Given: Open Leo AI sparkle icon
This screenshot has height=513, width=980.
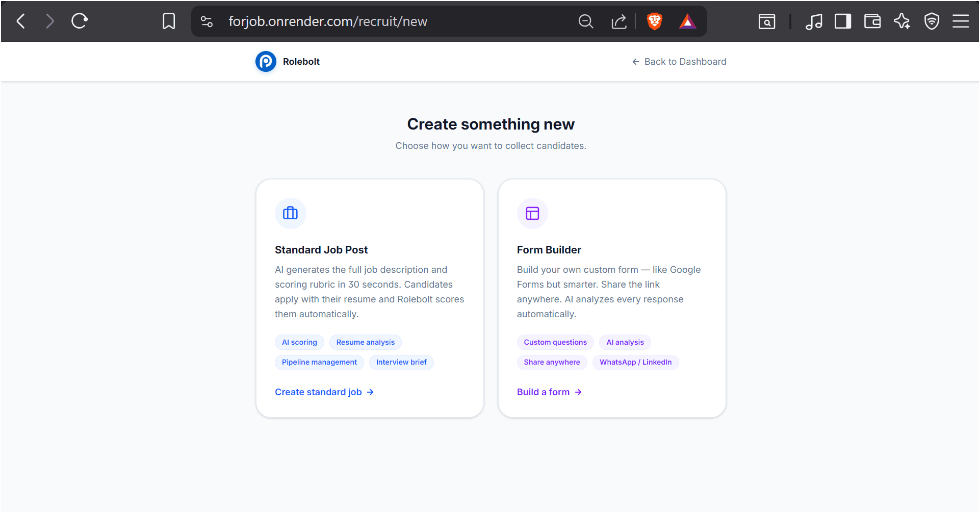Looking at the screenshot, I should 902,21.
